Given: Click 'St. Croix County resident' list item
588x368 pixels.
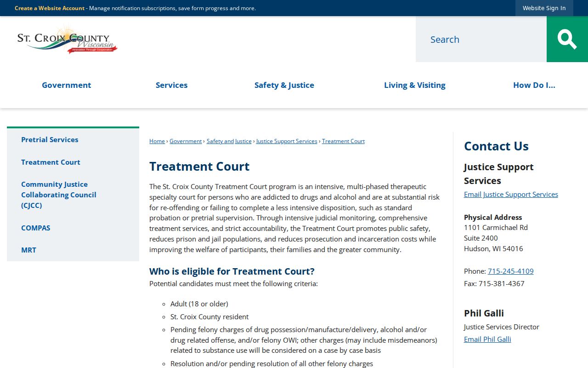Looking at the screenshot, I should (x=209, y=316).
